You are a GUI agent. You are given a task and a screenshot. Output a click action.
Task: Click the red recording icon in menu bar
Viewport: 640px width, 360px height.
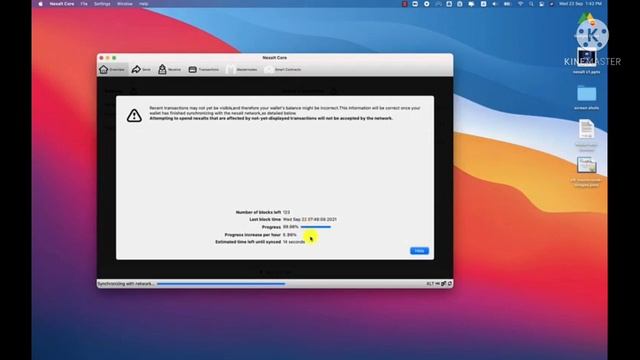click(404, 4)
